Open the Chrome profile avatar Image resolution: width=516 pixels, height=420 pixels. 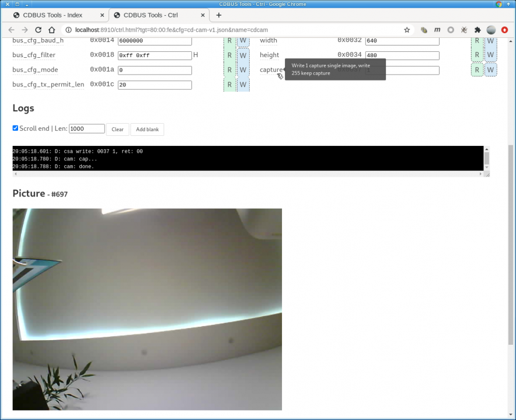pos(491,30)
